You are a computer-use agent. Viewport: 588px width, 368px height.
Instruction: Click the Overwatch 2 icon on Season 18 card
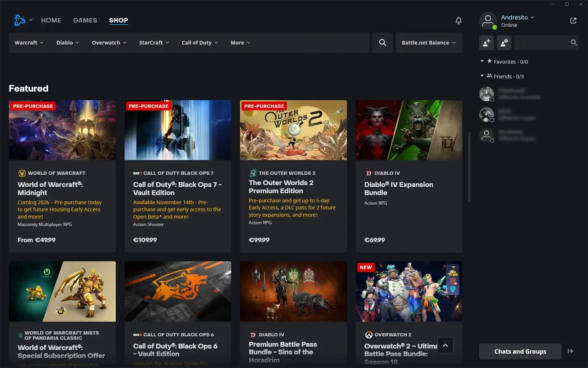(368, 334)
